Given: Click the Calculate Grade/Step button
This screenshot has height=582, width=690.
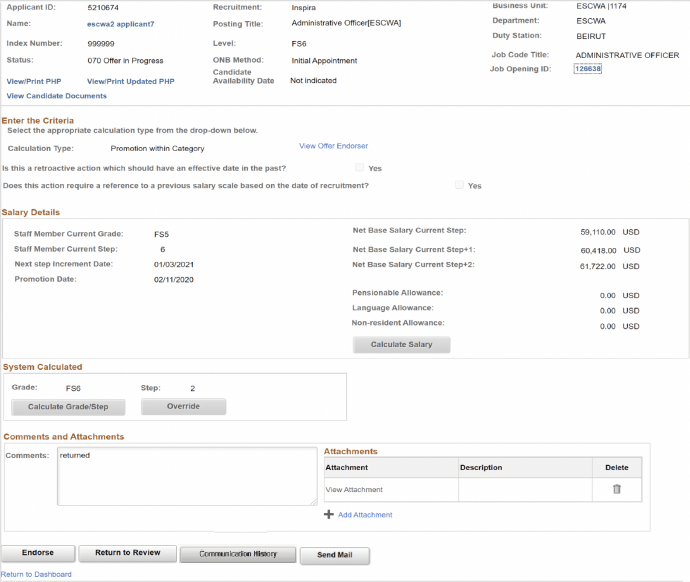Looking at the screenshot, I should pos(68,407).
